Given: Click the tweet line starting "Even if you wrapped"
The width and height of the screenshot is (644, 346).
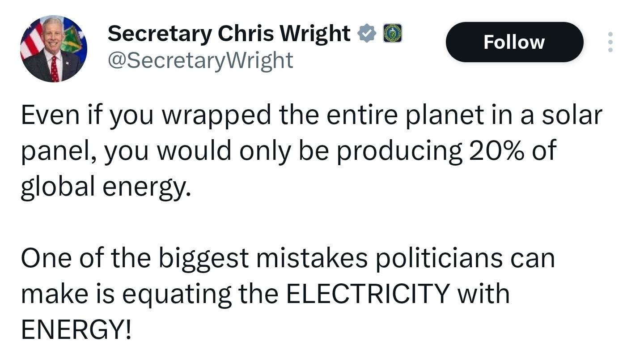Looking at the screenshot, I should [x=311, y=115].
